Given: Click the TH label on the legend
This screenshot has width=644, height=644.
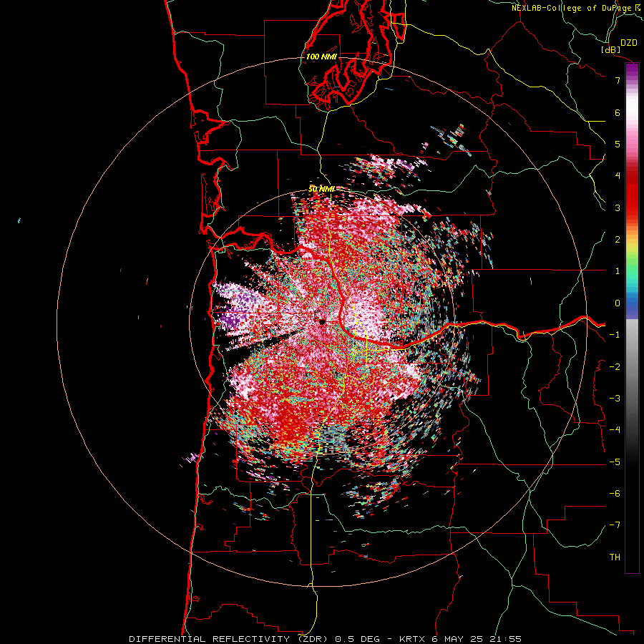Looking at the screenshot, I should coord(615,557).
